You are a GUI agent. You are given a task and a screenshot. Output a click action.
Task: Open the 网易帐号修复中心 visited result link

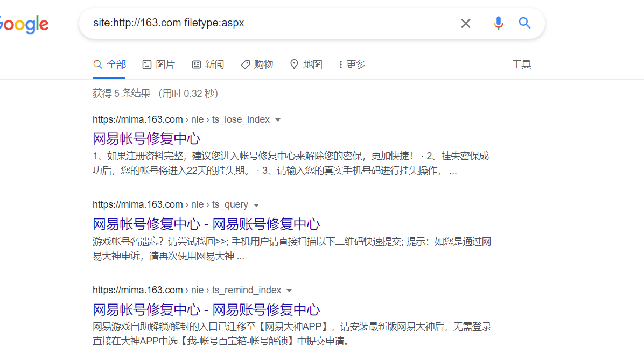point(146,139)
